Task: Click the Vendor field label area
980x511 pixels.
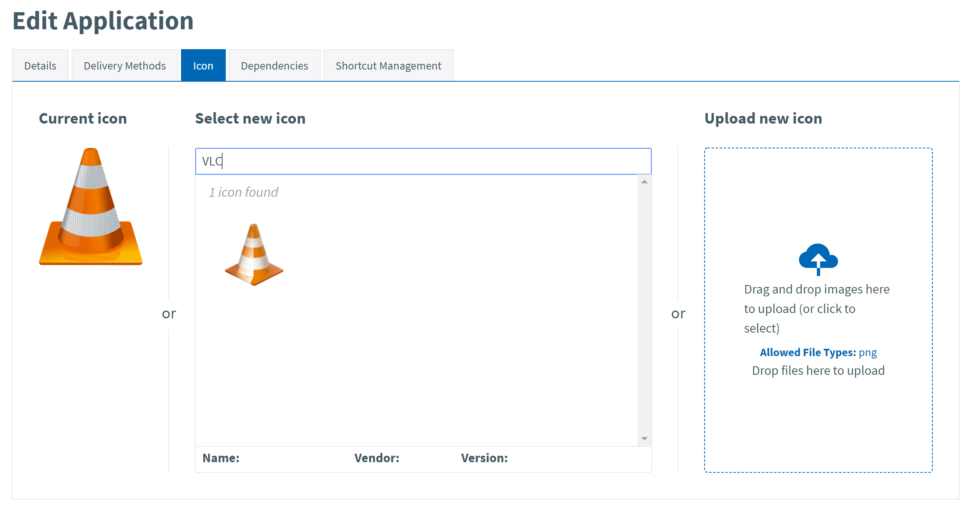Action: click(376, 458)
